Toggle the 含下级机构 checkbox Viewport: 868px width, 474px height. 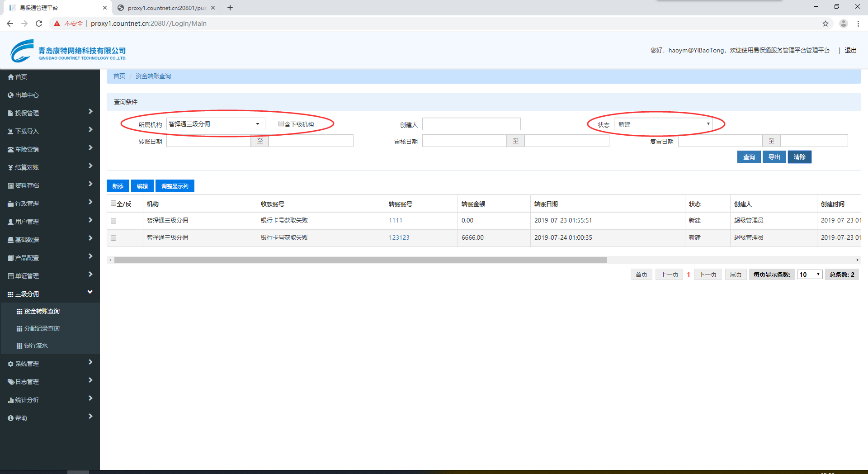point(281,124)
